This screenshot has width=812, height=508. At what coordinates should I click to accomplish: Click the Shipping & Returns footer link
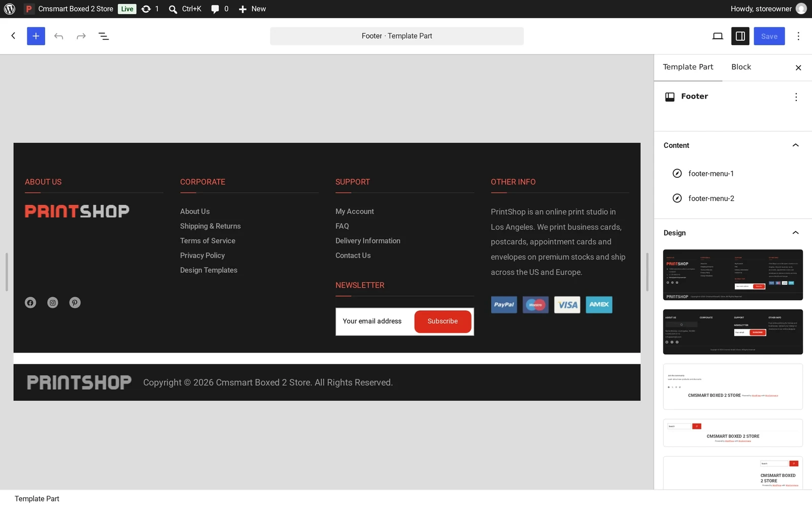[x=210, y=226]
